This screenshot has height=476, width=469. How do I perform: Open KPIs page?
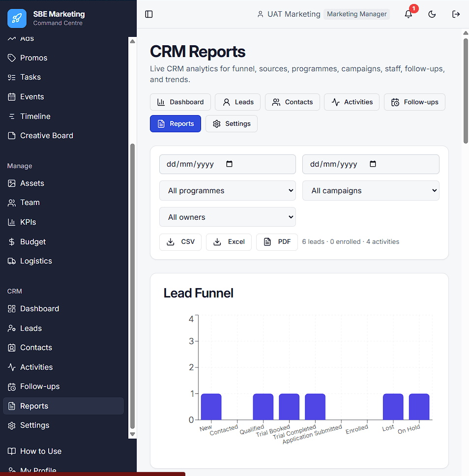[63, 222]
